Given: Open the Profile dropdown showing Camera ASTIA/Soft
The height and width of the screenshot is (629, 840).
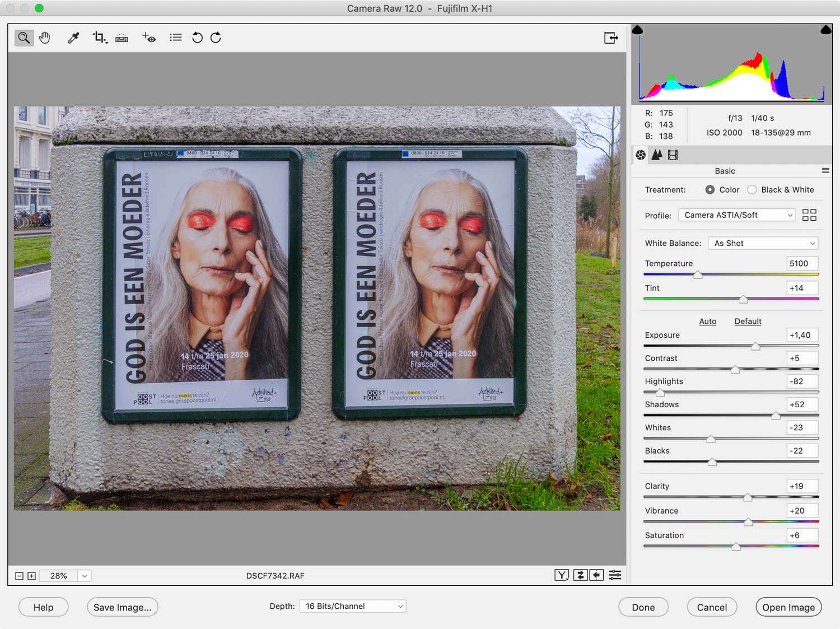Looking at the screenshot, I should pyautogui.click(x=737, y=215).
